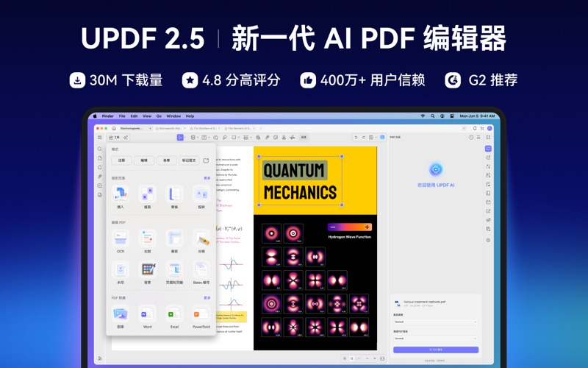Click 更多 link in organize pages section

(x=207, y=178)
